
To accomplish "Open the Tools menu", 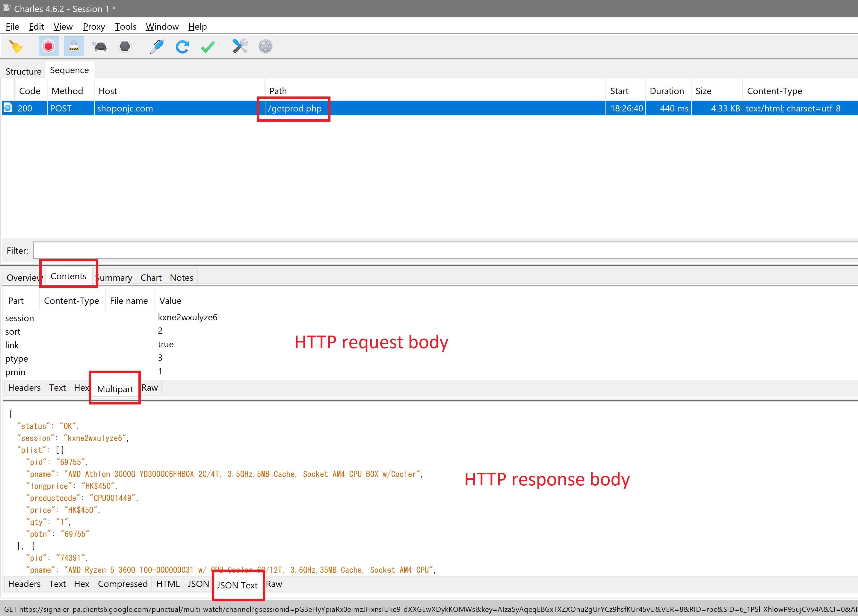I will [x=126, y=26].
